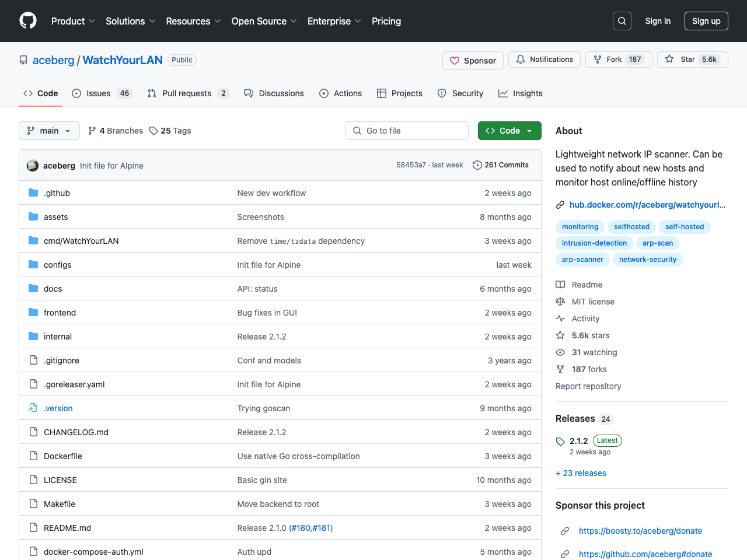747x560 pixels.
Task: Open the search magnifier button
Action: [x=622, y=21]
